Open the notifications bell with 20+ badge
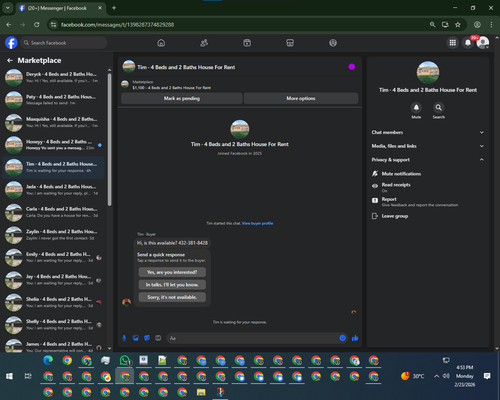This screenshot has width=500, height=400. point(468,43)
